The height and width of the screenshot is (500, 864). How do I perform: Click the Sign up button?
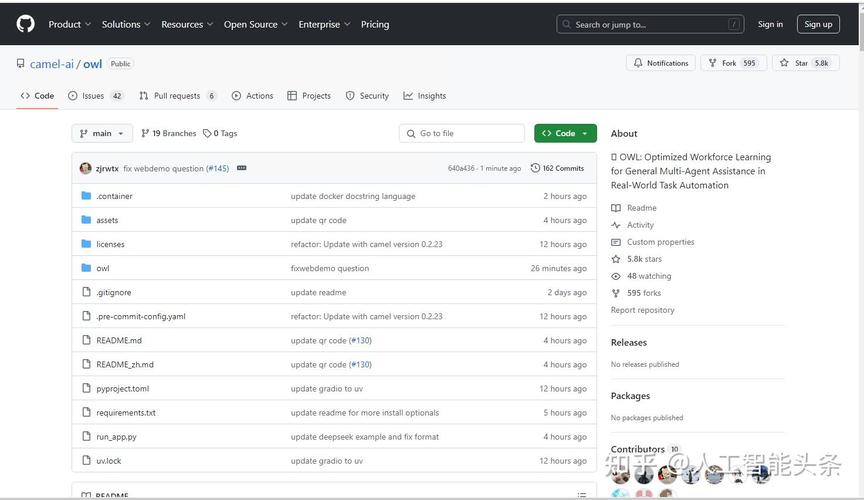click(818, 24)
